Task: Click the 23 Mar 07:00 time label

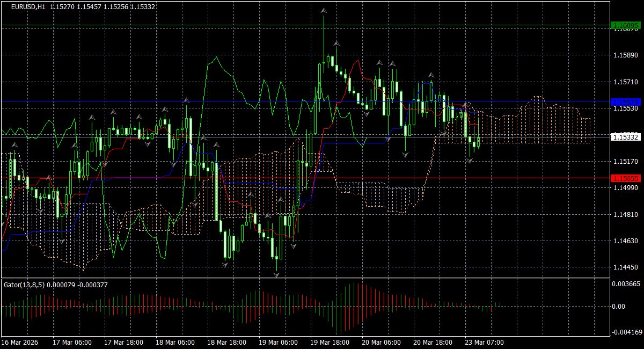Action: [484, 342]
